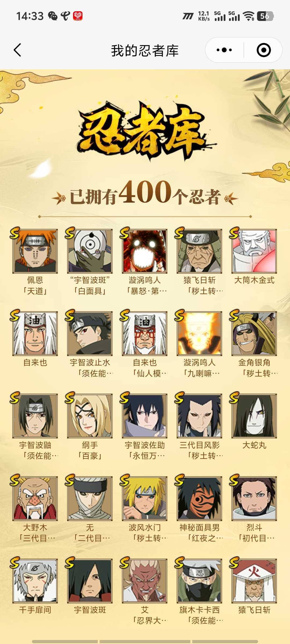The image size is (290, 644).
Task: Open the 波风水门 ninja avatar
Action: tap(144, 499)
